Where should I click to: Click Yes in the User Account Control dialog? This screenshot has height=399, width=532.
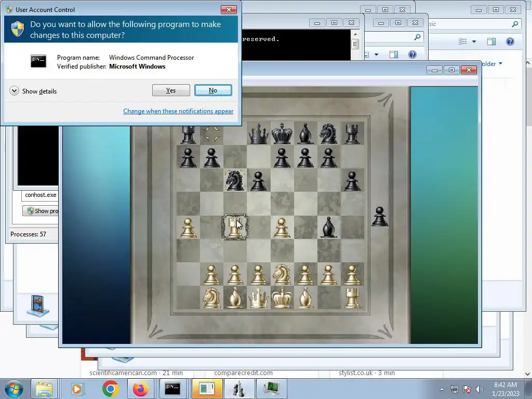pyautogui.click(x=171, y=90)
